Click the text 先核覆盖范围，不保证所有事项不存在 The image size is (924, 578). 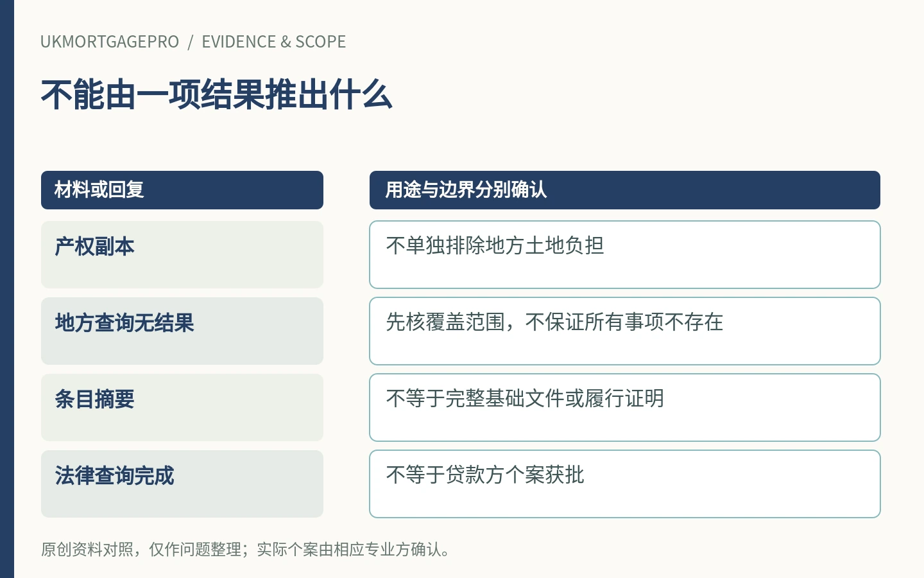[x=554, y=322]
